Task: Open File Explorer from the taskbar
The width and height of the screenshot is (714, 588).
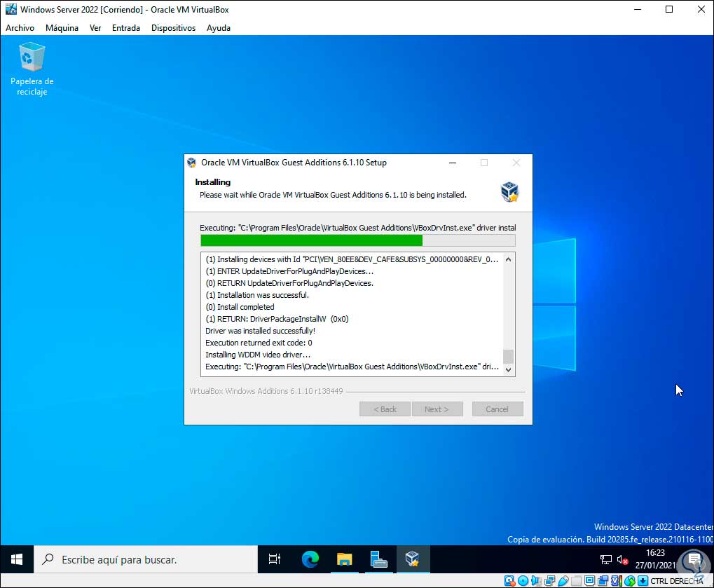Action: [344, 559]
